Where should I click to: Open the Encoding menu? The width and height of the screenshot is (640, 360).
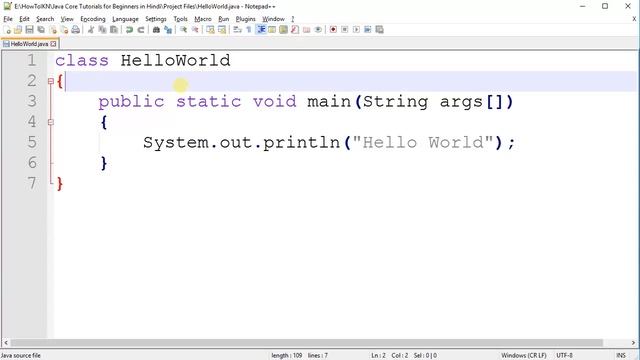click(93, 19)
